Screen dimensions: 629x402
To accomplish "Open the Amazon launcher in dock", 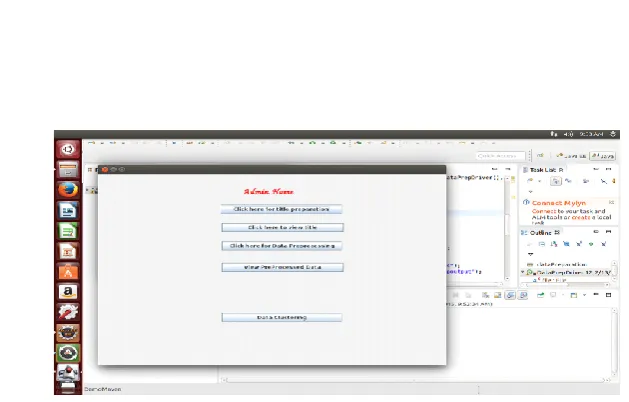I will (68, 292).
